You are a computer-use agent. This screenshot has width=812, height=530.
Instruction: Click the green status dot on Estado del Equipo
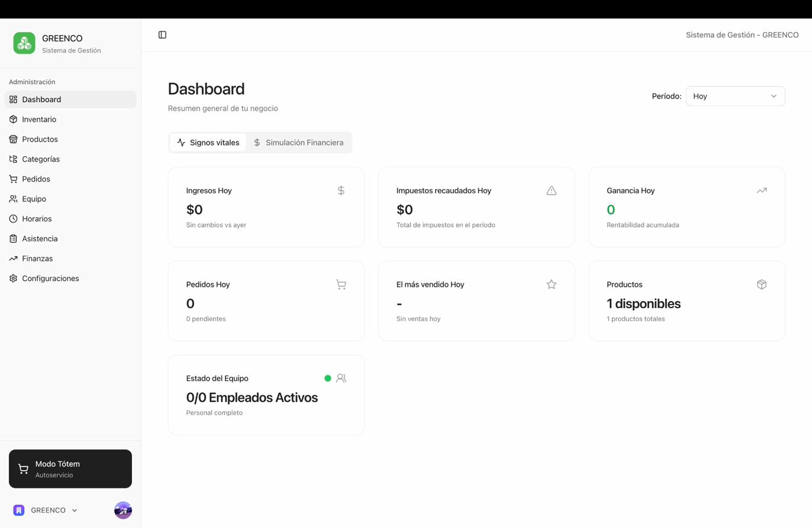(x=328, y=377)
